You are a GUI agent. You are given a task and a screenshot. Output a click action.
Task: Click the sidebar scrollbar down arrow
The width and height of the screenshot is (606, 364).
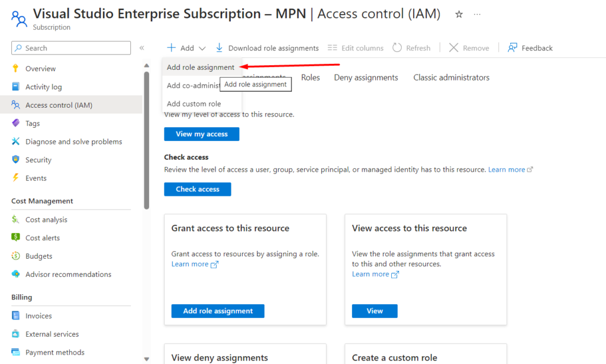coord(147,359)
